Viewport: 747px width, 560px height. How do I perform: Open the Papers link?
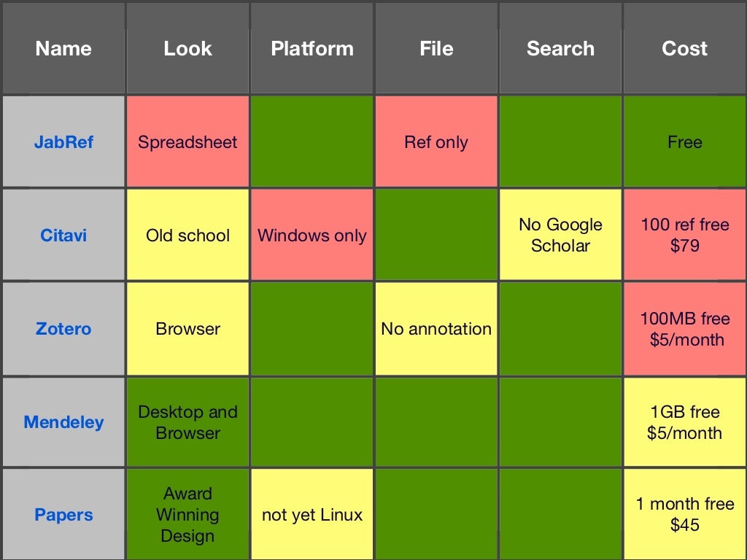pos(63,515)
